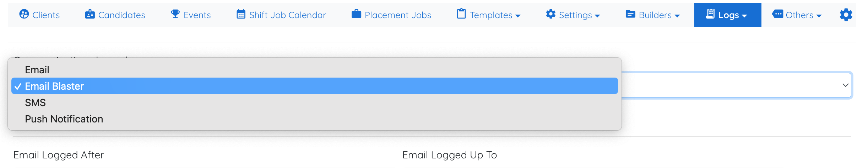Click the Builders card icon
868x168 pixels.
coord(630,14)
